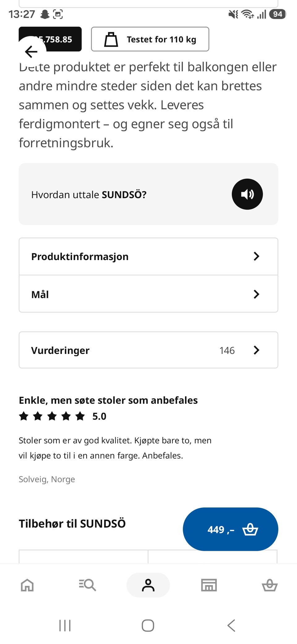Viewport: 297px width, 644px height.
Task: Open the shopping basket tab icon
Action: tap(269, 585)
